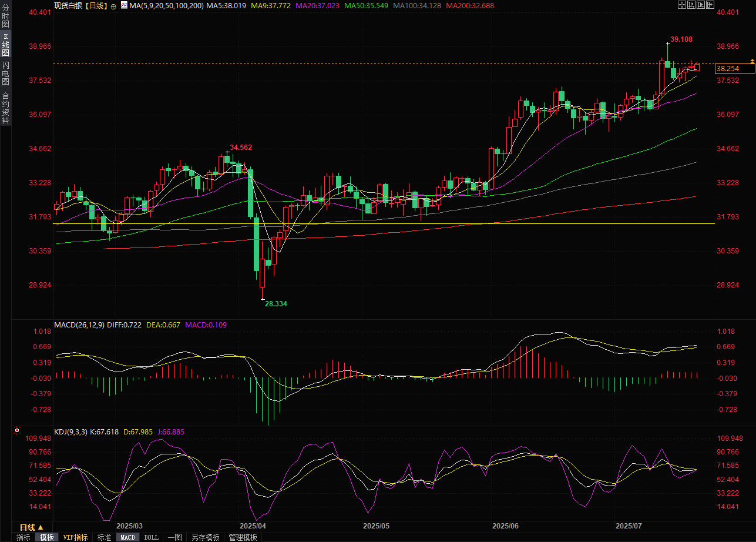Screen dimensions: 756x542
Task: Click the small dotted icon above KDJ label
Action: click(x=17, y=431)
